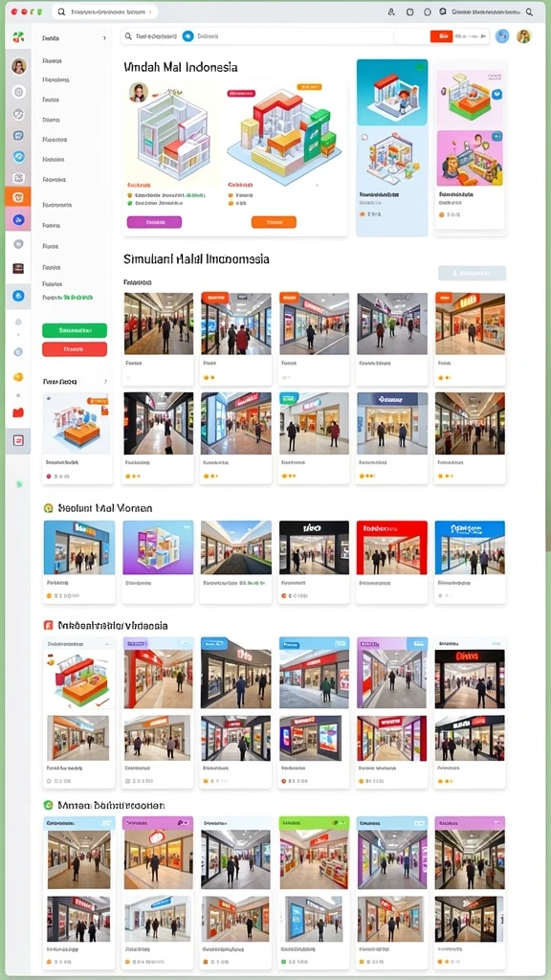The width and height of the screenshot is (551, 980).
Task: Open the profile avatar at the top right
Action: [x=523, y=36]
